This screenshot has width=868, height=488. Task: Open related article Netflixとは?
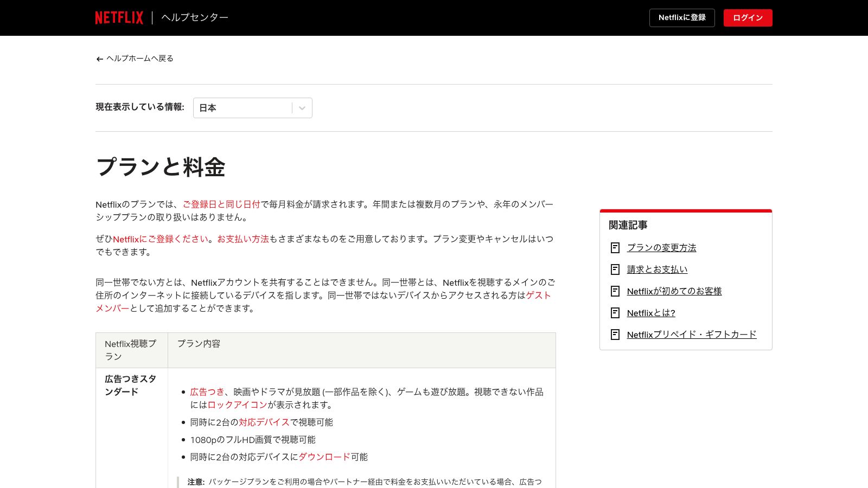[x=651, y=313]
